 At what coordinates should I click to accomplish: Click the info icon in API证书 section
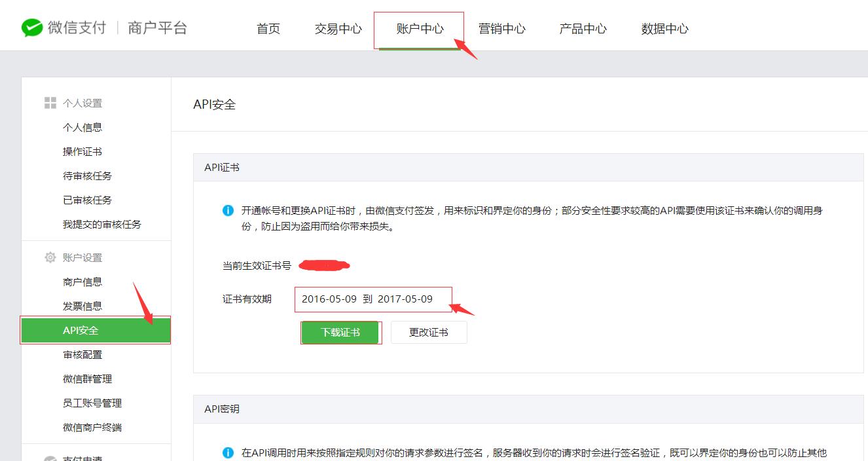[x=228, y=211]
